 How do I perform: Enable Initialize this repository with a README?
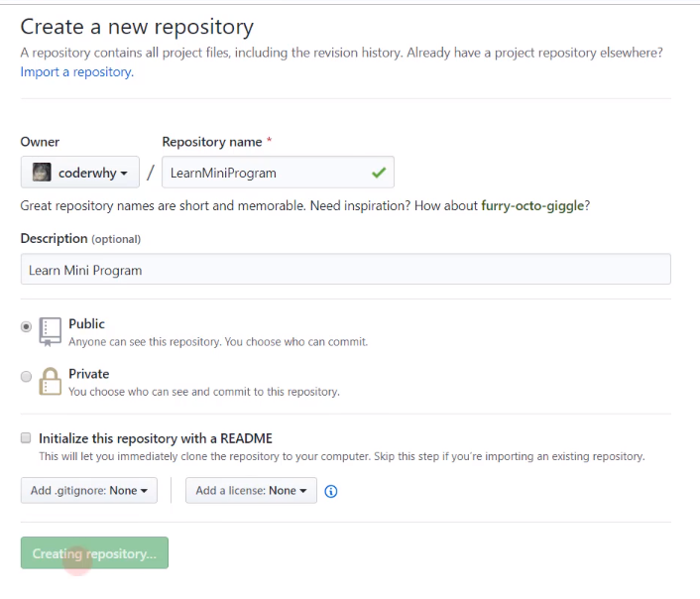26,438
